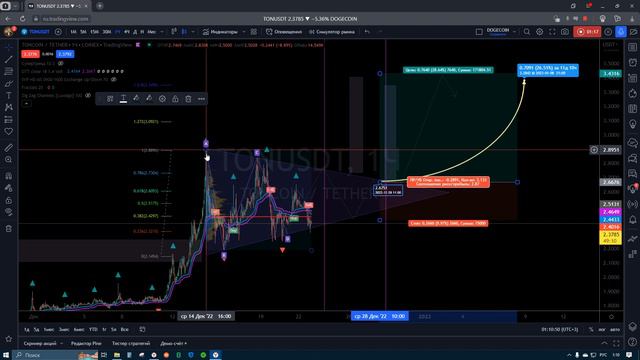Viewport: 640px width, 360px height.
Task: Open the patterns drawing tool
Action: pos(9,107)
